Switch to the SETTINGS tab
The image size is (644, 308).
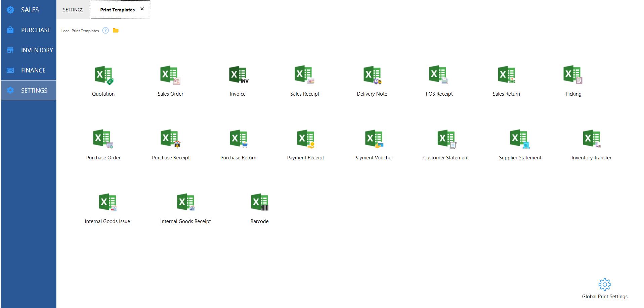pyautogui.click(x=73, y=10)
